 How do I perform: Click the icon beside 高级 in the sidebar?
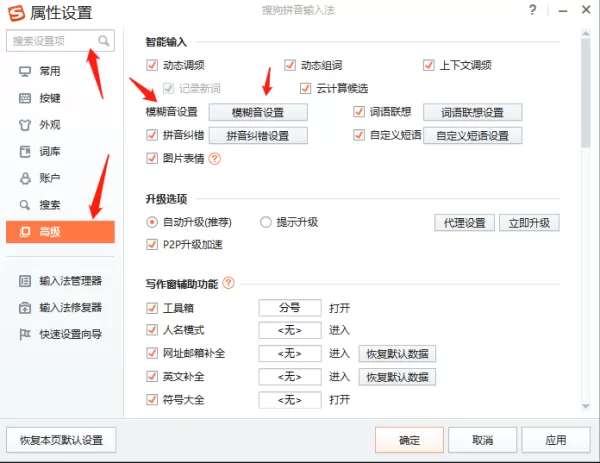pyautogui.click(x=25, y=232)
